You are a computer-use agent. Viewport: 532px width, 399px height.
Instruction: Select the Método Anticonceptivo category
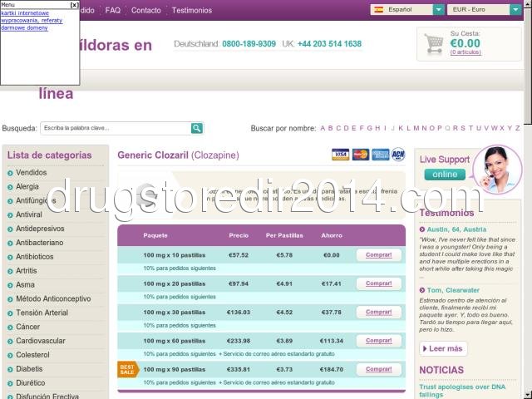53,299
